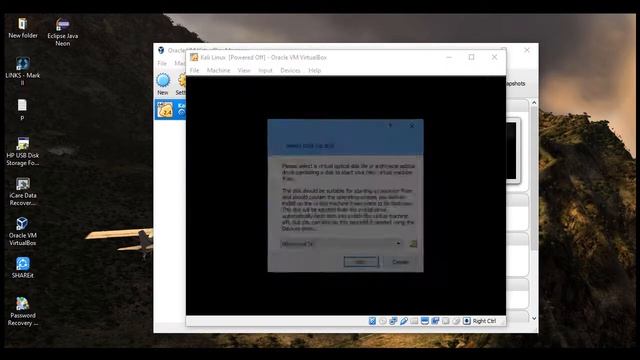Click the hard disk activity status icon
Image resolution: width=640 pixels, height=360 pixels.
click(372, 321)
